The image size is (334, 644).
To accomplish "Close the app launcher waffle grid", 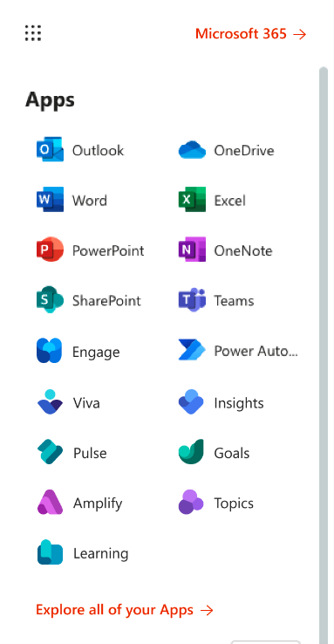I will coord(33,33).
